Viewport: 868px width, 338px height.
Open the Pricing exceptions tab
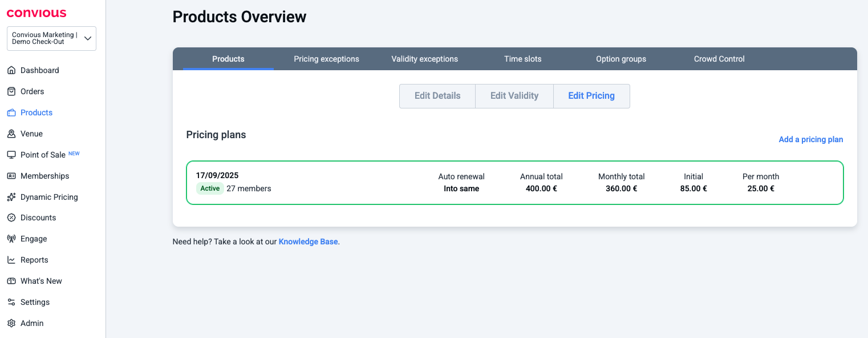pos(326,59)
